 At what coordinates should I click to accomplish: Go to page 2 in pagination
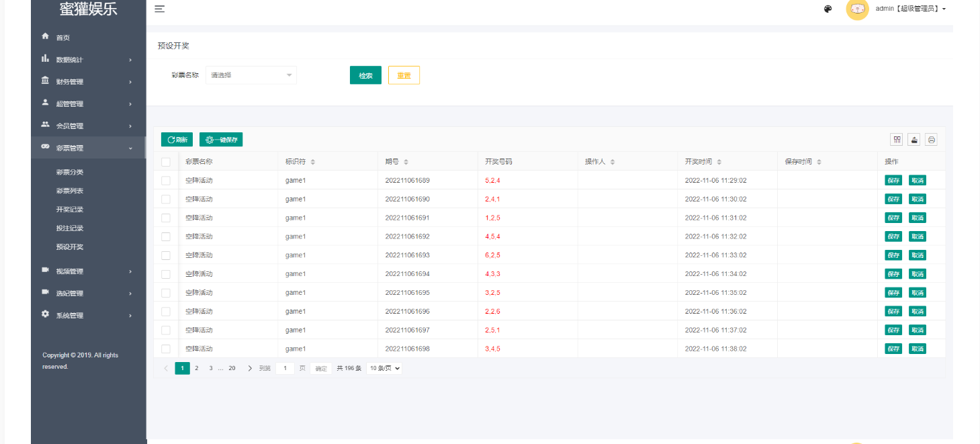point(197,368)
